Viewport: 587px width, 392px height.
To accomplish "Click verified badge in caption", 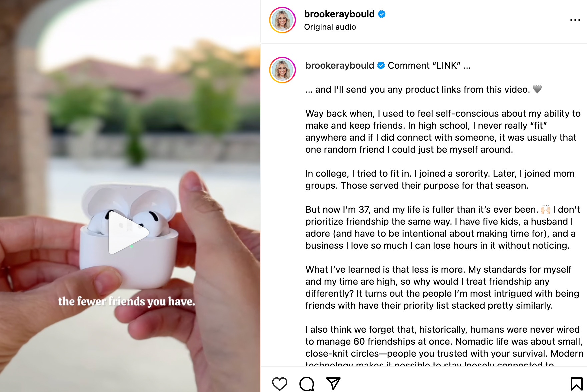I will [381, 65].
